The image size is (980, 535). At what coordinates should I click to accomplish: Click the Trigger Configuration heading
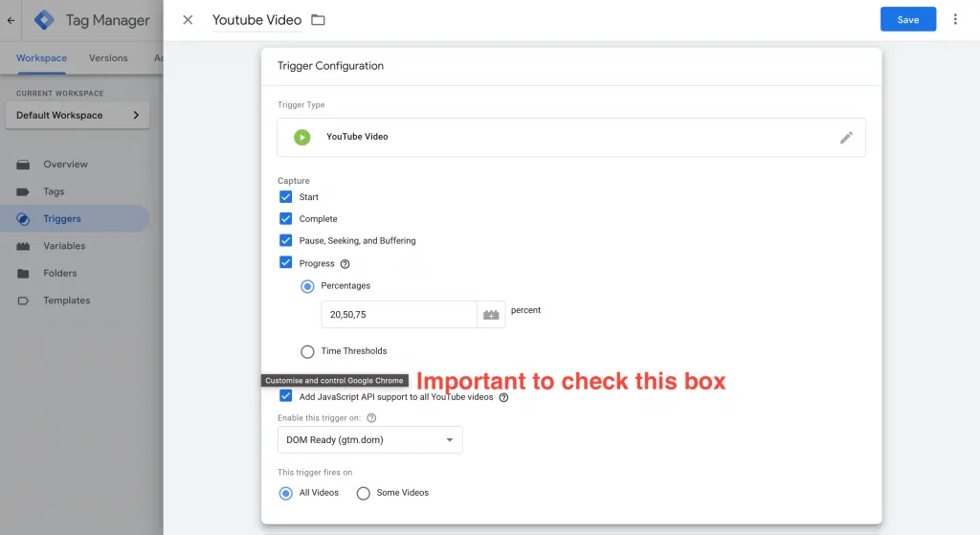[x=330, y=66]
